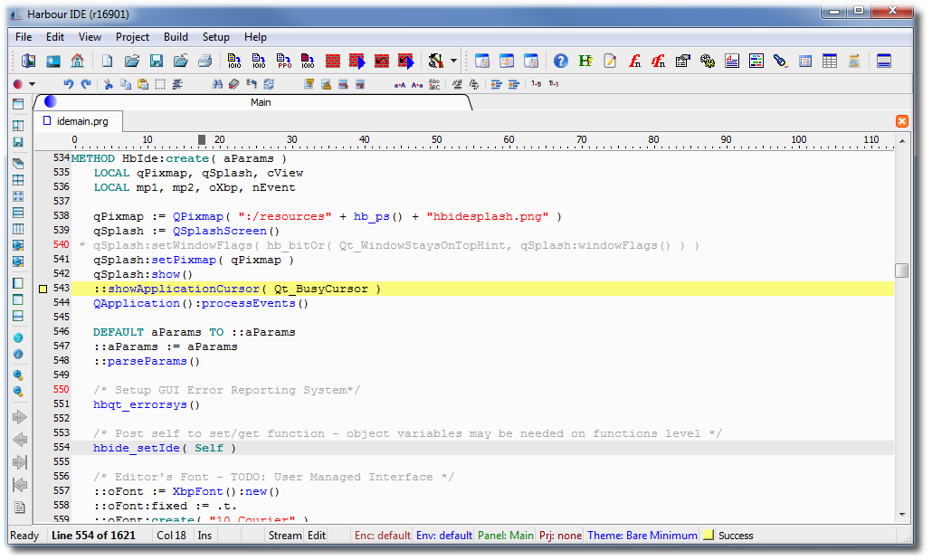Open dropdown arrow next to tools icon
The image size is (932, 560).
click(x=453, y=62)
